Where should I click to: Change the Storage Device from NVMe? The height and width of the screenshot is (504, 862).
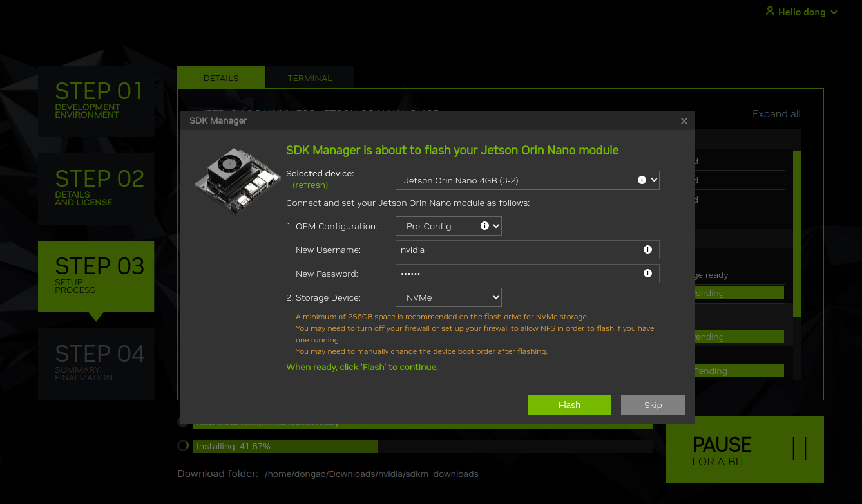tap(448, 297)
